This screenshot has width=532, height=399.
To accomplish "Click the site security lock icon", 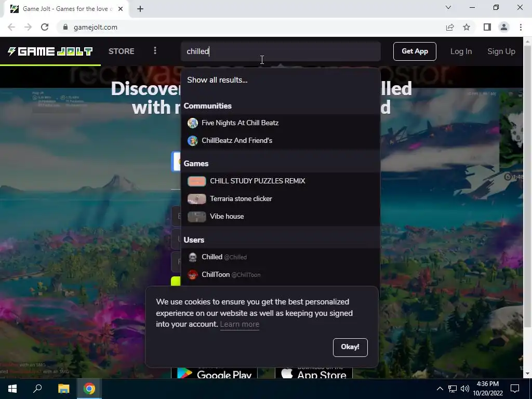I will [65, 27].
